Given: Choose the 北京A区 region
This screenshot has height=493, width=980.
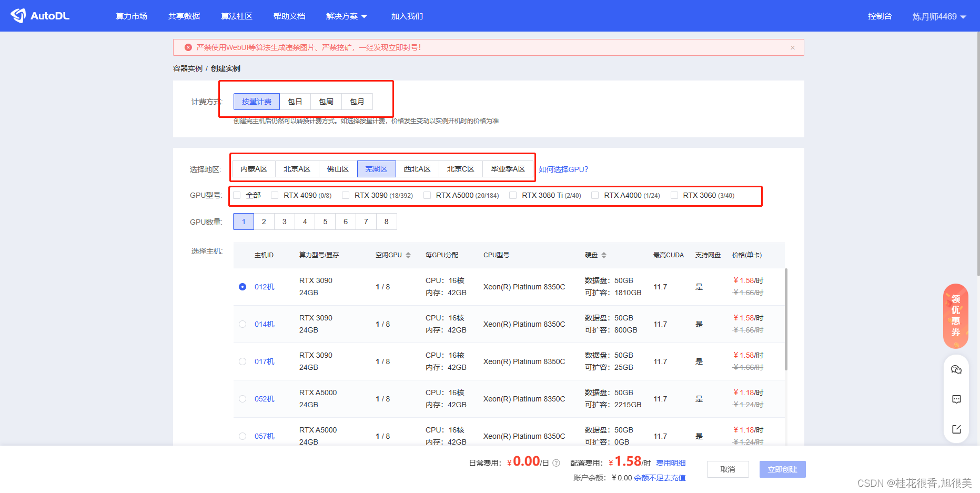Looking at the screenshot, I should [x=297, y=169].
